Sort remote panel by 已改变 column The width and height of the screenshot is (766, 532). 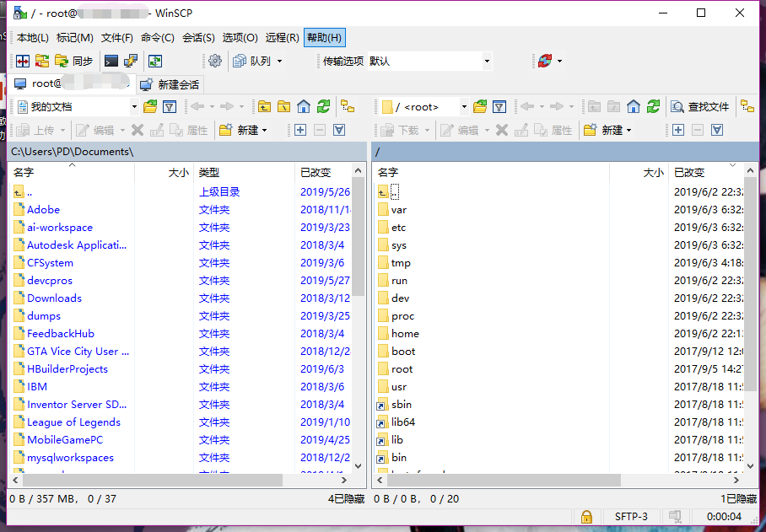click(x=705, y=172)
